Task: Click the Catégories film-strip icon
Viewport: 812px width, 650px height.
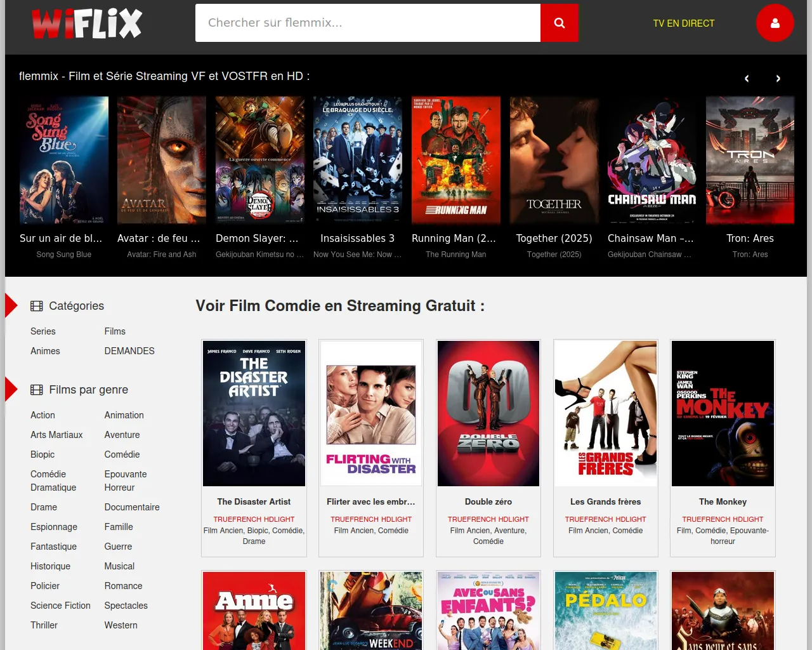Action: (37, 306)
